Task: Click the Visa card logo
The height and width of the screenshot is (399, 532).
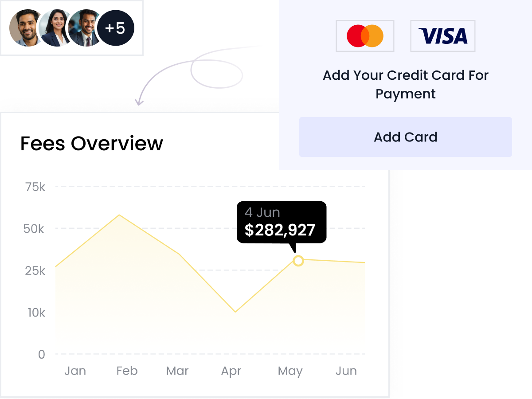Action: click(x=442, y=36)
